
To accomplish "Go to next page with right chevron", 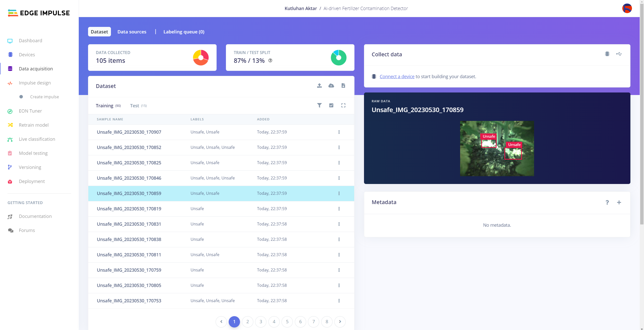I will click(x=340, y=321).
